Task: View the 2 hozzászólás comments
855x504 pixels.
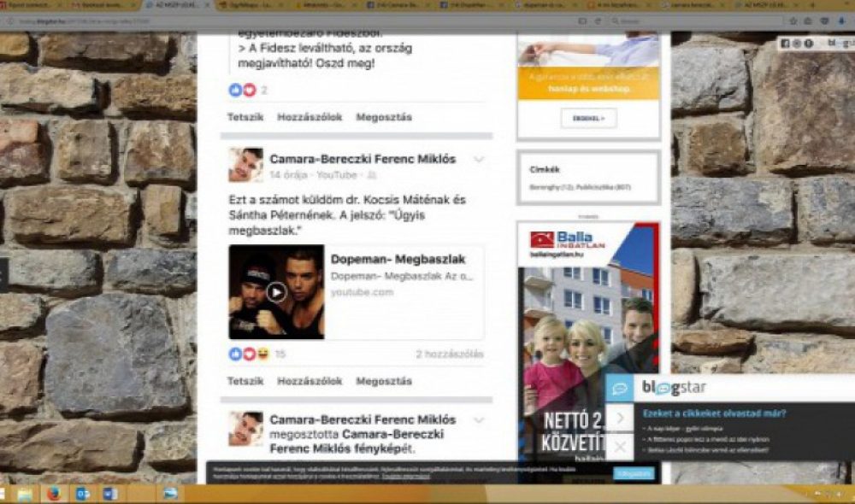Action: (x=450, y=355)
